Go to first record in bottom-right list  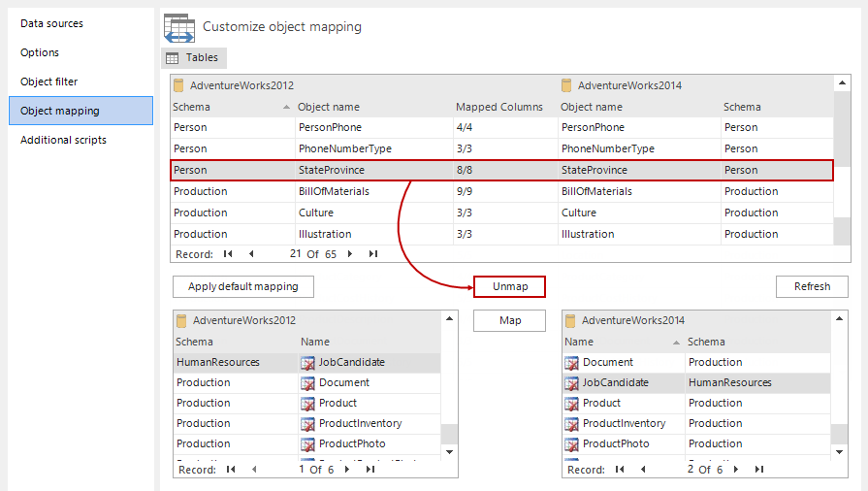click(x=620, y=470)
